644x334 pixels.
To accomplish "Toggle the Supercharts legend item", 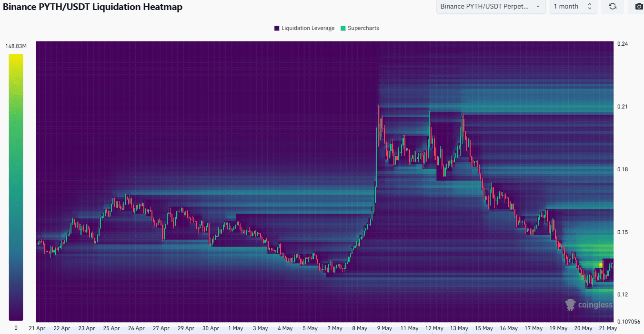I will point(360,28).
